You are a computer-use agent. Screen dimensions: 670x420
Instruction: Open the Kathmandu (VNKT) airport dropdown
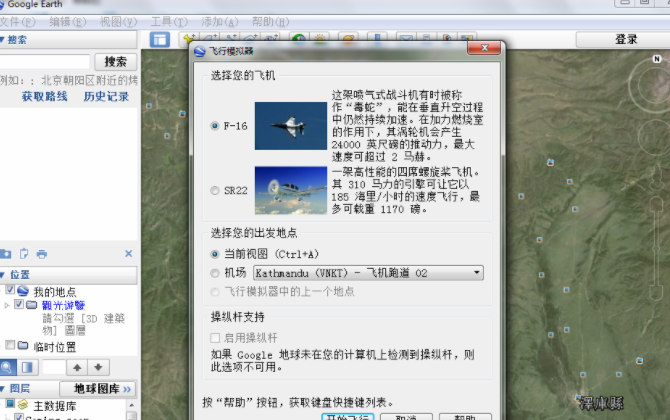click(368, 273)
